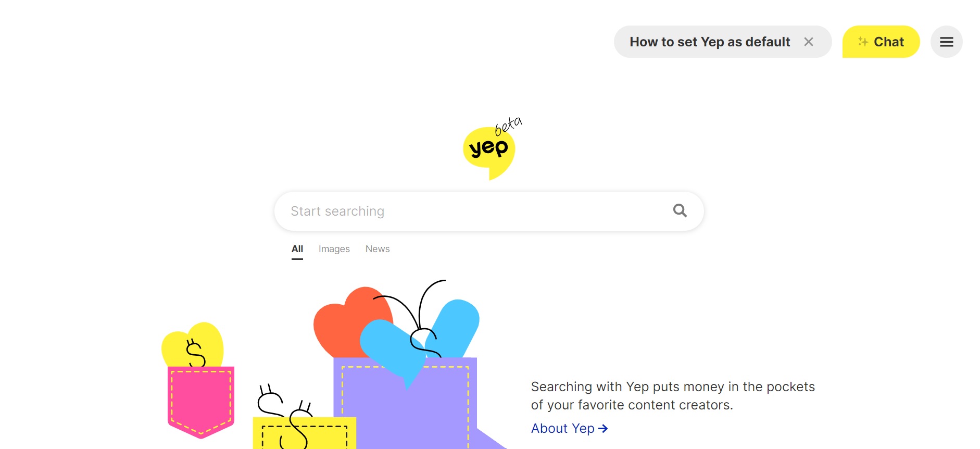Click the arrow next to About Yep
The width and height of the screenshot is (980, 449).
click(603, 428)
